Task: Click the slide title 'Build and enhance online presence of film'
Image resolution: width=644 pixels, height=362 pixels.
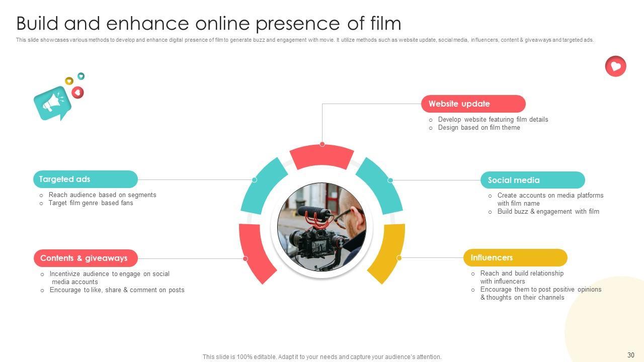Action: pyautogui.click(x=209, y=24)
